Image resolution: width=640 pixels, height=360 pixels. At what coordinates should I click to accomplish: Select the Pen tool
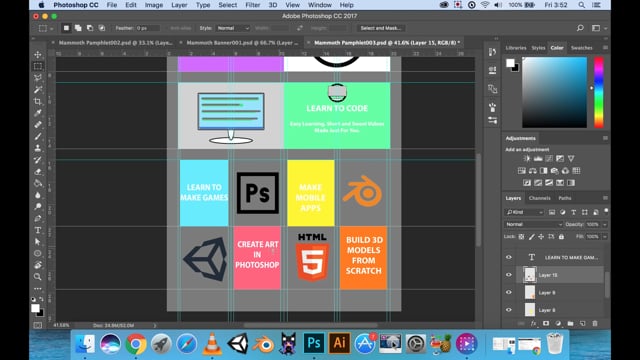point(38,218)
